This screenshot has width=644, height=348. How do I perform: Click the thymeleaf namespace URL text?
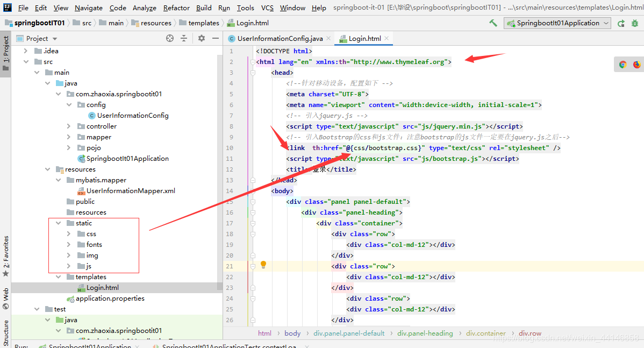coord(399,62)
